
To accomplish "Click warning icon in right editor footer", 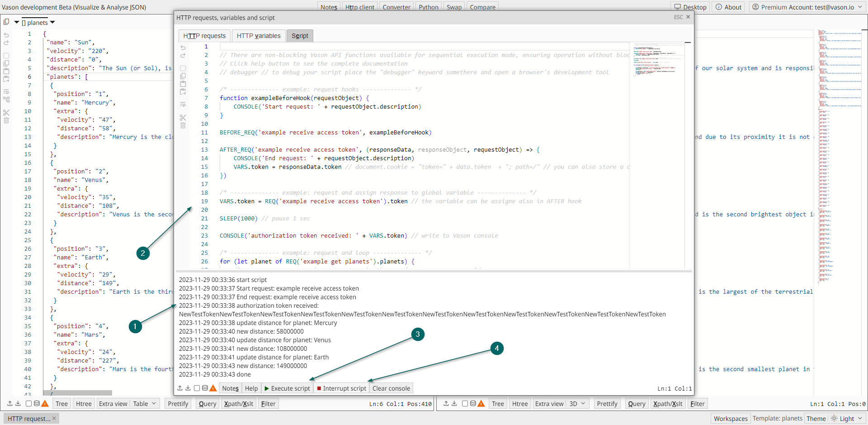I will tap(481, 403).
